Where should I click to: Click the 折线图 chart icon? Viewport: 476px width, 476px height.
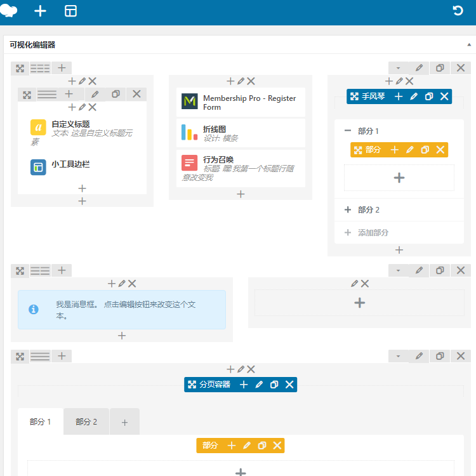(x=189, y=133)
